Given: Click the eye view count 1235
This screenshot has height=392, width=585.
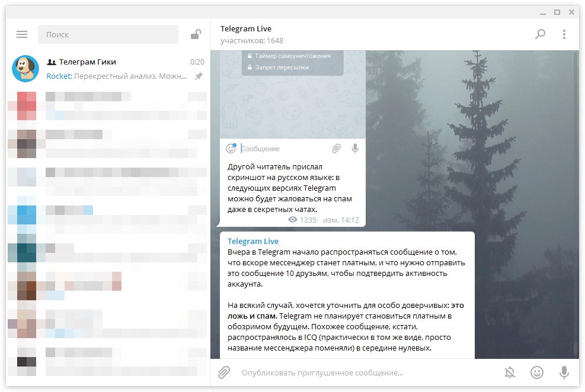Looking at the screenshot, I should click(x=302, y=220).
